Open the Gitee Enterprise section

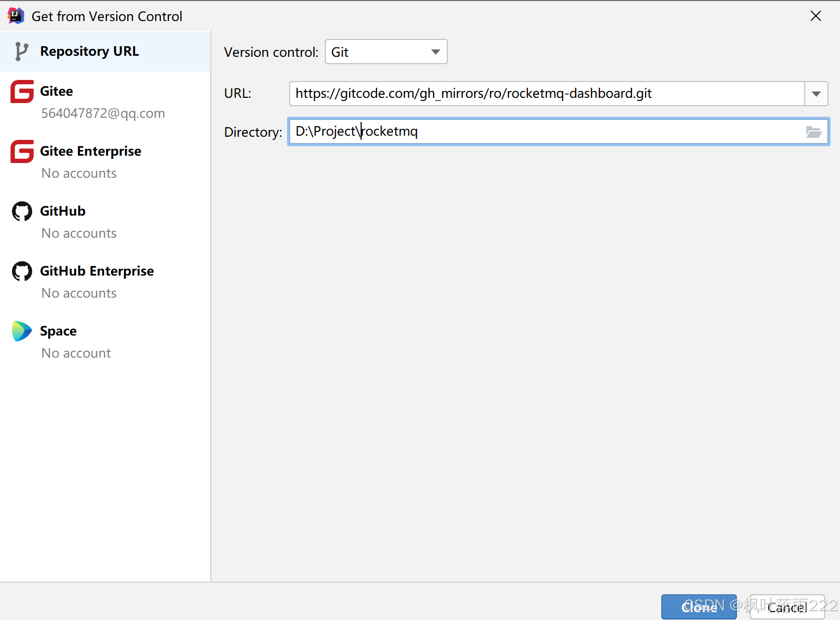(x=105, y=161)
